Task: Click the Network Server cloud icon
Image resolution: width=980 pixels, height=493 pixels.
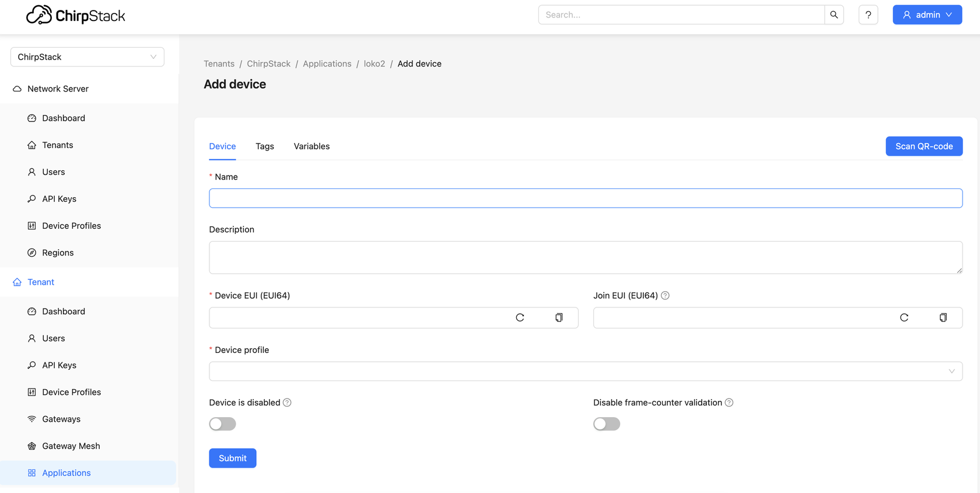Action: tap(17, 89)
